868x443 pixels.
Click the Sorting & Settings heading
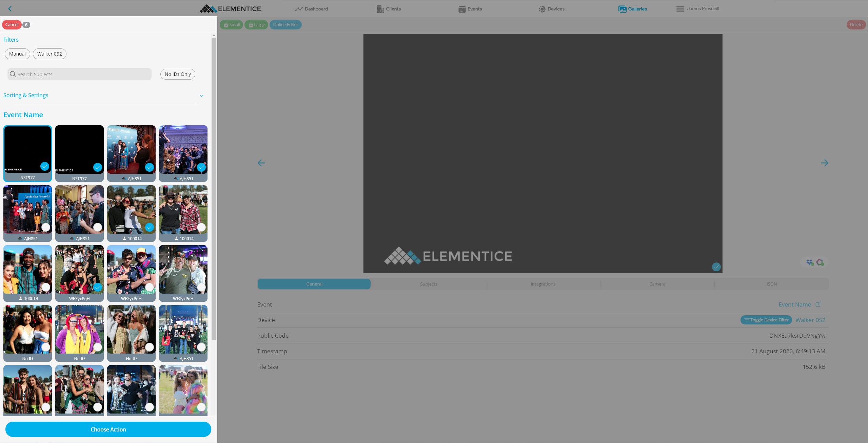[26, 95]
